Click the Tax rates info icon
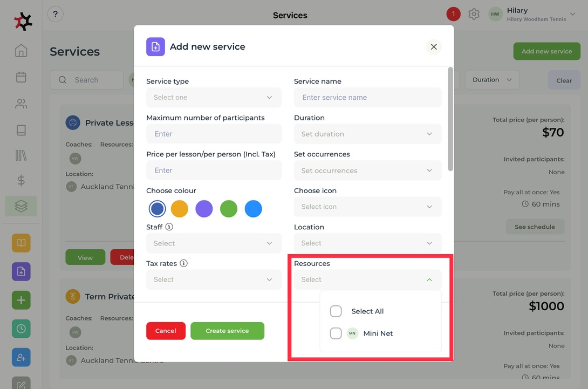Screen dimensions: 588x389 tap(183, 264)
